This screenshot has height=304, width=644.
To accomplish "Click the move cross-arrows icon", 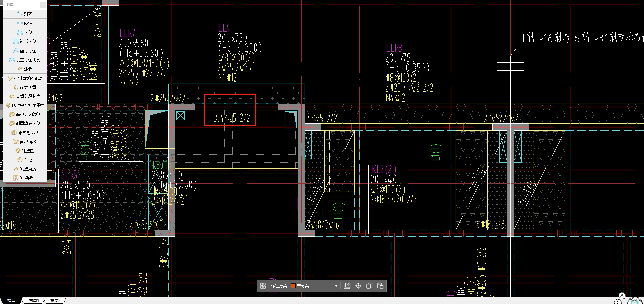I will [x=358, y=286].
